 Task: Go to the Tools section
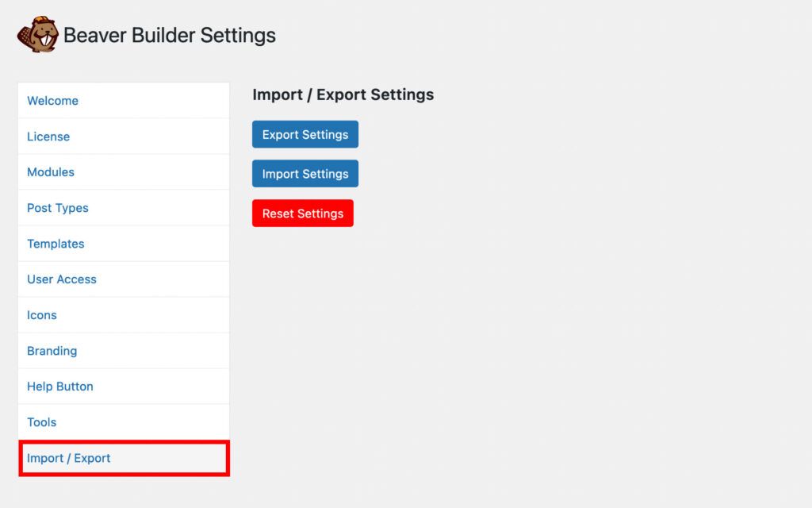(x=41, y=421)
